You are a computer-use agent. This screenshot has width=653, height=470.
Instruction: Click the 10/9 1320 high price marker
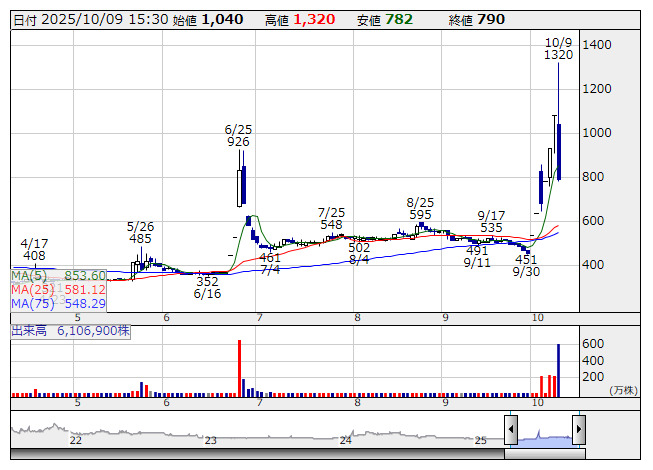[558, 49]
